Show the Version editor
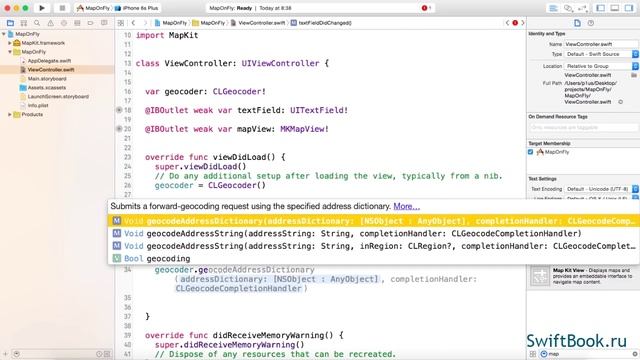 (x=582, y=8)
